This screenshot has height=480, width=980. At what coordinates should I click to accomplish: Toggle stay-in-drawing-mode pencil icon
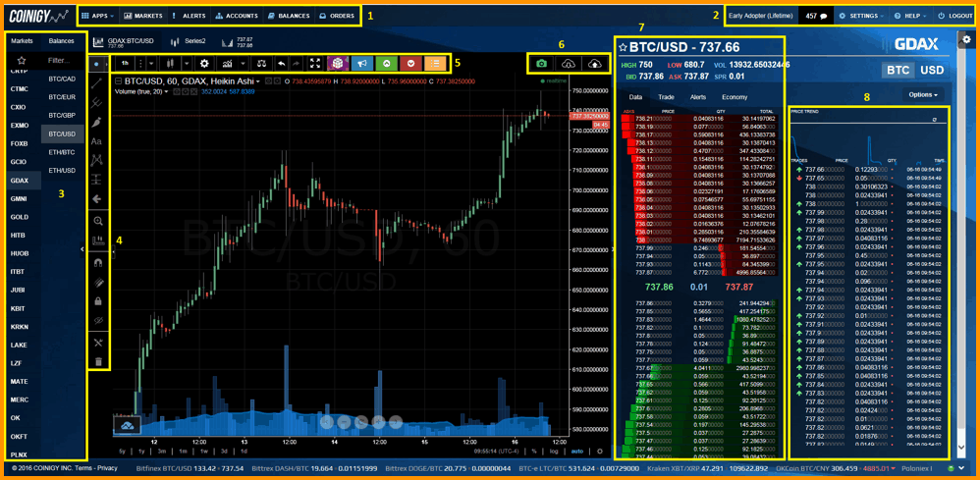pos(97,283)
